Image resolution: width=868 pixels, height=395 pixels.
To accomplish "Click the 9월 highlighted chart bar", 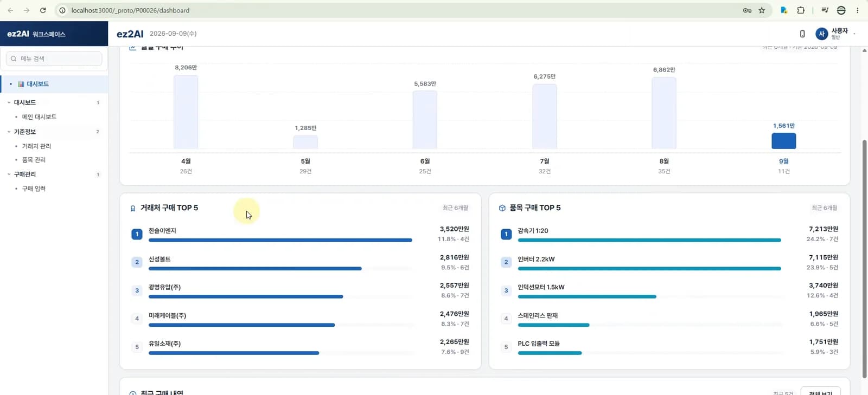I will [x=784, y=141].
